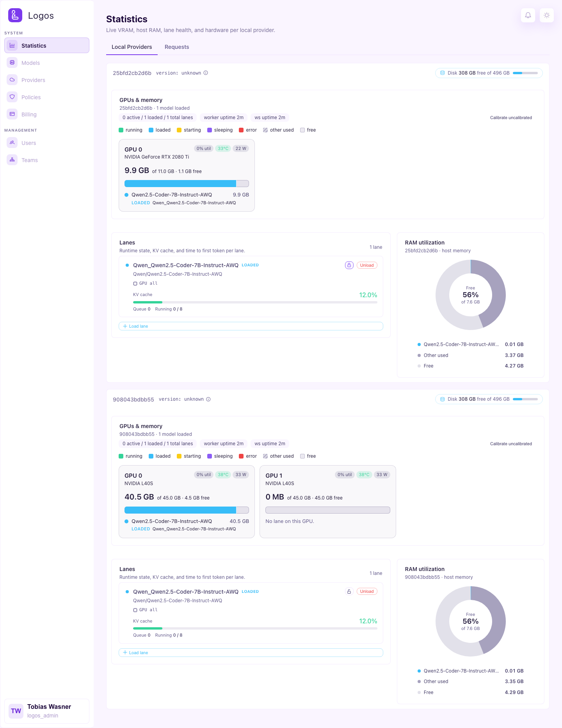Click the version info icon for 908043bdbb55

(208, 399)
